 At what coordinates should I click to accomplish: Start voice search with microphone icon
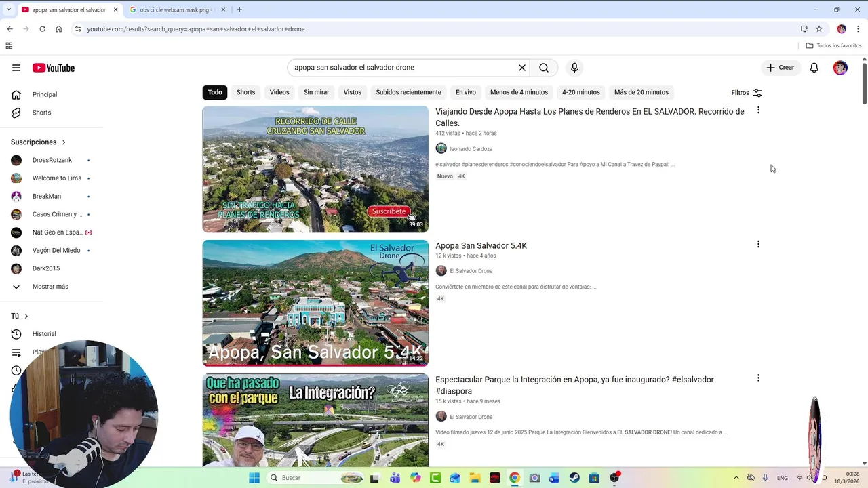574,68
